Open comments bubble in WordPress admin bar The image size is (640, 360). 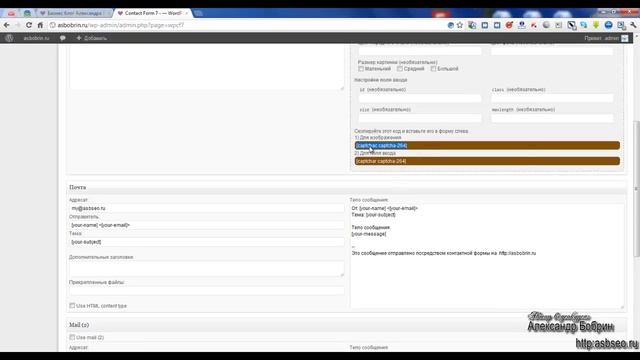tap(62, 38)
